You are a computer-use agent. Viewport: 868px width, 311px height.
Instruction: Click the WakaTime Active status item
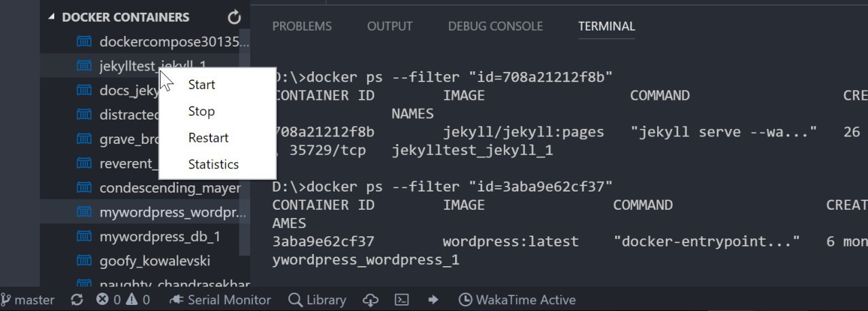pos(517,299)
